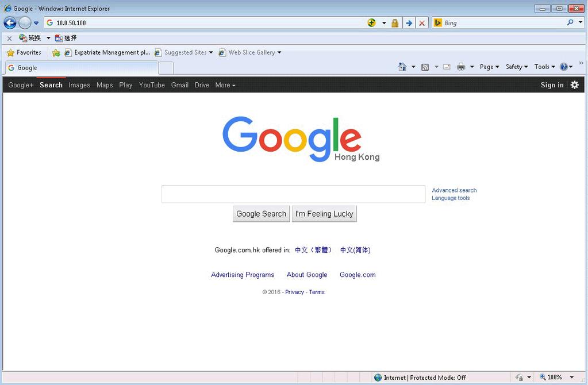This screenshot has height=385, width=588.
Task: Open the Privacy link
Action: tap(294, 292)
